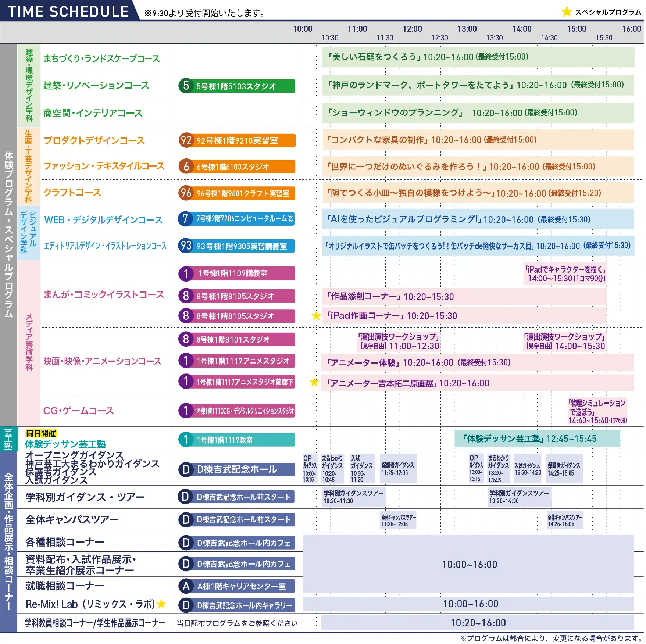The height and width of the screenshot is (644, 646).
Task: Click the 学科別ガイダンスツアー 13:20~14:30 block
Action: tap(519, 497)
